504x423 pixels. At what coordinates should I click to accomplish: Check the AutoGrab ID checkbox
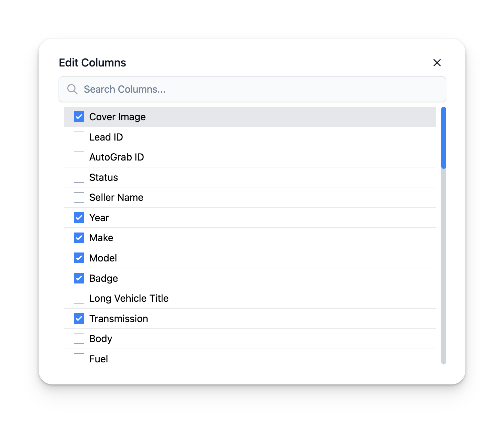[79, 157]
